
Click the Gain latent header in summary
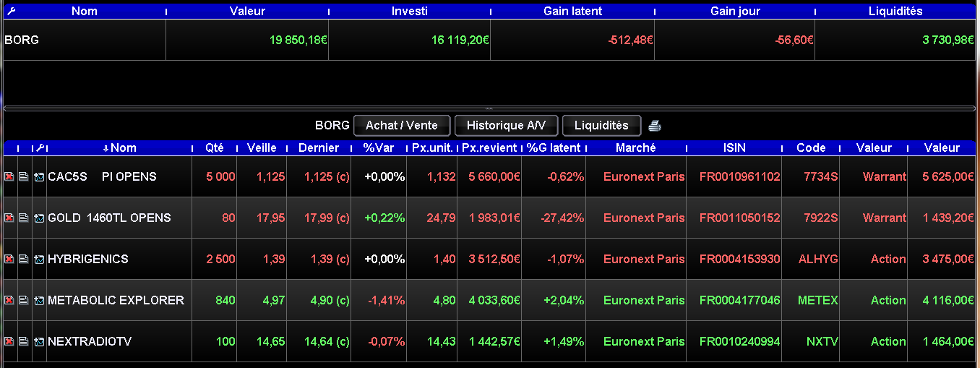click(x=572, y=12)
